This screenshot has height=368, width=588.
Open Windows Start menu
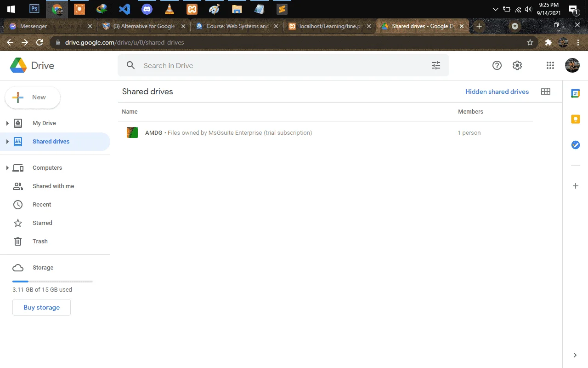click(11, 9)
